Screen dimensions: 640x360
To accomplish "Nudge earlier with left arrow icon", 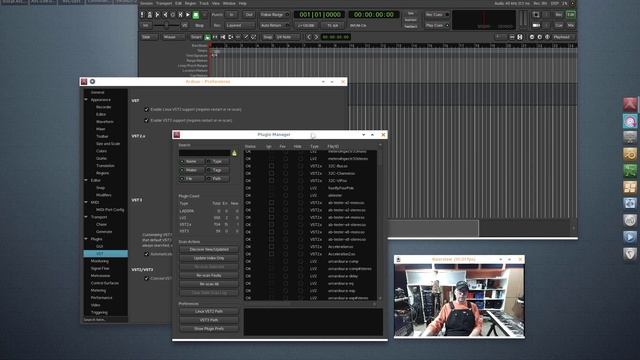I will pyautogui.click(x=309, y=37).
